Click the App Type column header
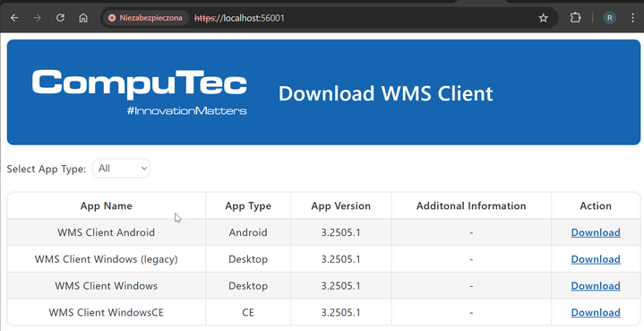Image resolution: width=644 pixels, height=331 pixels. click(x=248, y=205)
